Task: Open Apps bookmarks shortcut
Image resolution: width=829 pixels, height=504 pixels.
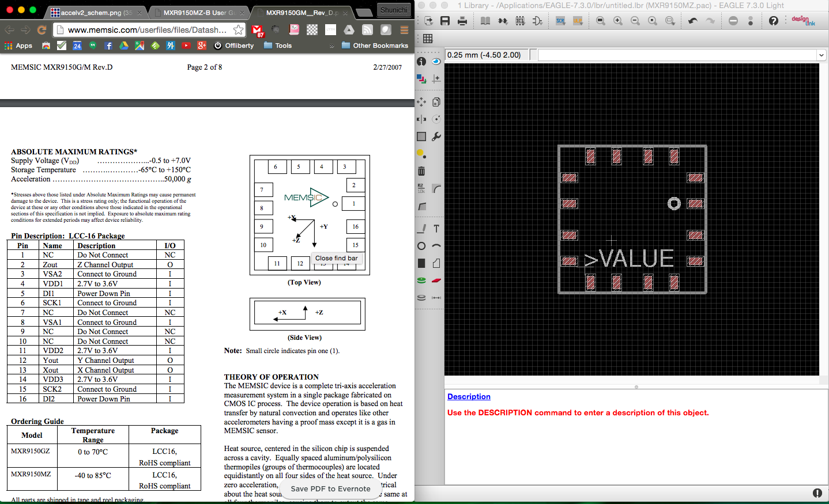Action: pyautogui.click(x=18, y=46)
